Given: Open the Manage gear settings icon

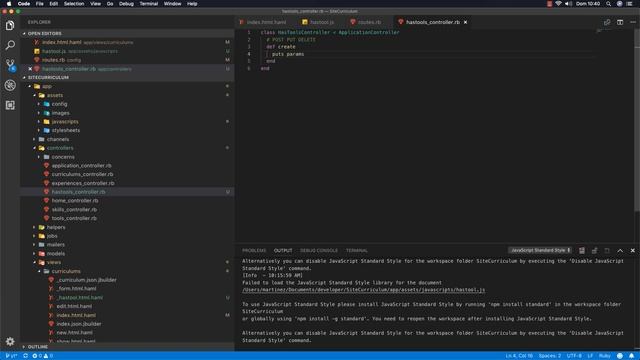Looking at the screenshot, I should pyautogui.click(x=10, y=341).
